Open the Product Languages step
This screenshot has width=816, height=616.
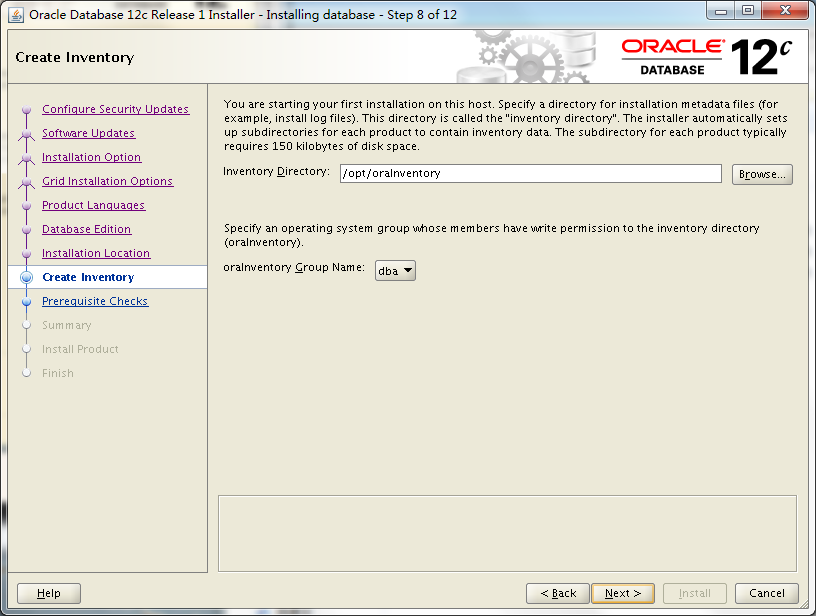(x=93, y=205)
